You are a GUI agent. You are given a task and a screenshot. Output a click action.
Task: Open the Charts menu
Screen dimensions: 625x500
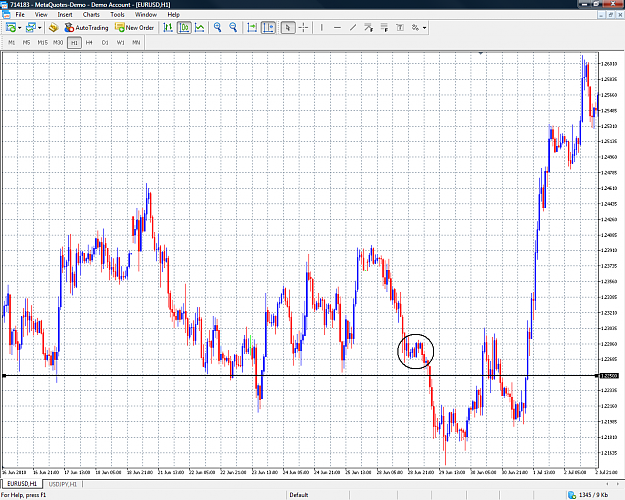click(x=91, y=15)
